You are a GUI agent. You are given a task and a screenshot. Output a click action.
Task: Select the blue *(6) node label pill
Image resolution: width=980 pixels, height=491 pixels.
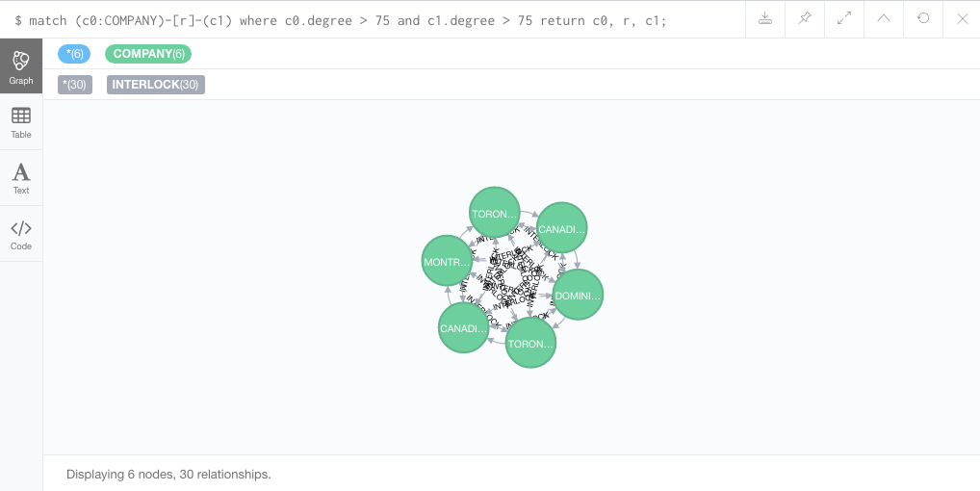(74, 54)
